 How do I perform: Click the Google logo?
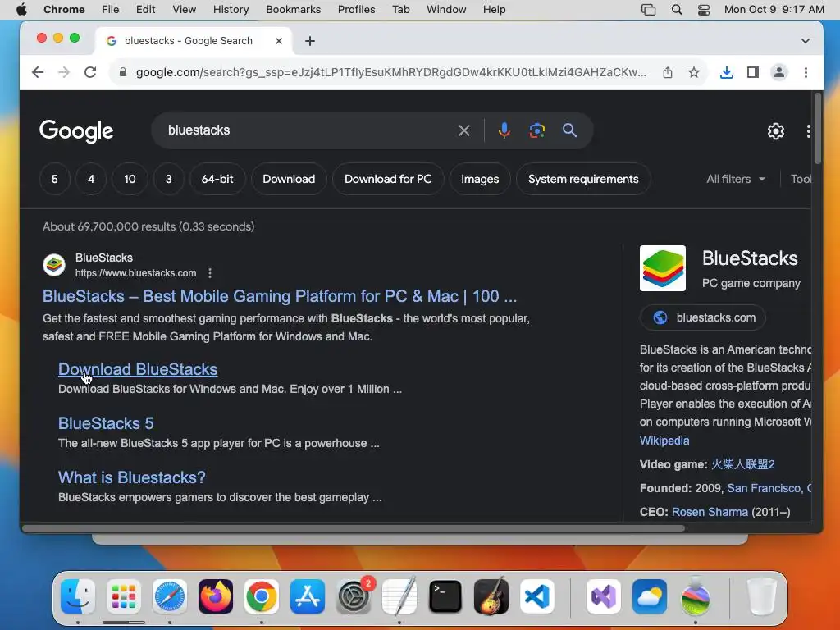point(76,131)
